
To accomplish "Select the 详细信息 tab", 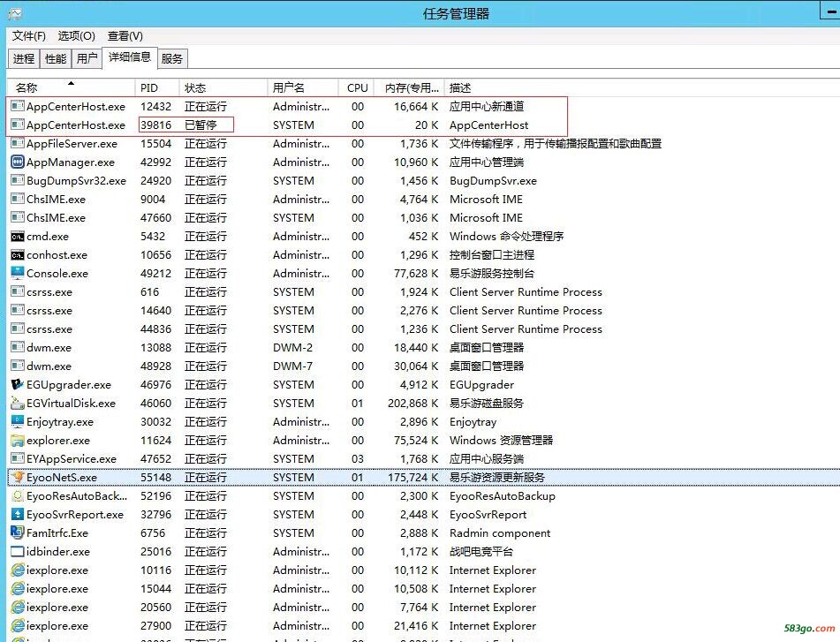I will point(130,57).
